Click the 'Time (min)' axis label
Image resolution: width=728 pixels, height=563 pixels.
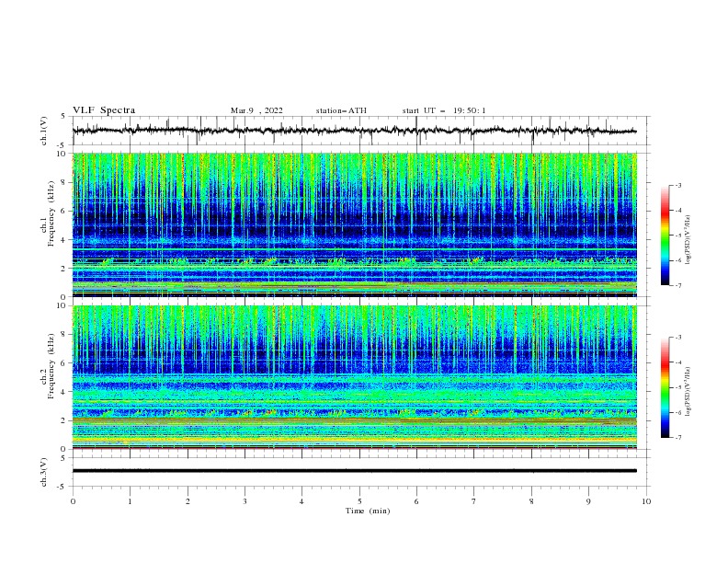(x=368, y=511)
